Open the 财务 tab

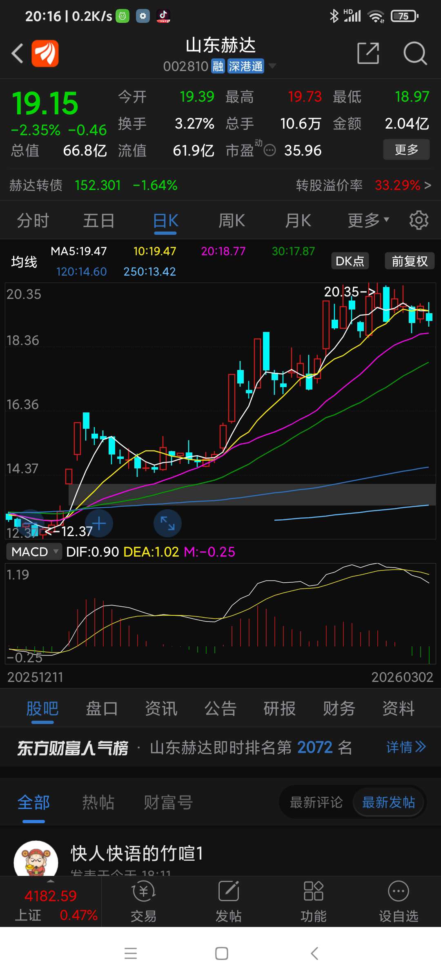[x=339, y=708]
